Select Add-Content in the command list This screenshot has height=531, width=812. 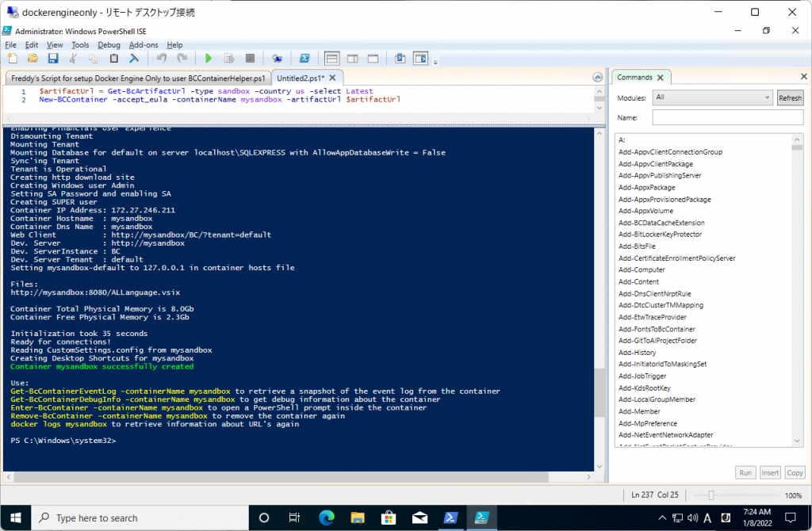tap(638, 282)
